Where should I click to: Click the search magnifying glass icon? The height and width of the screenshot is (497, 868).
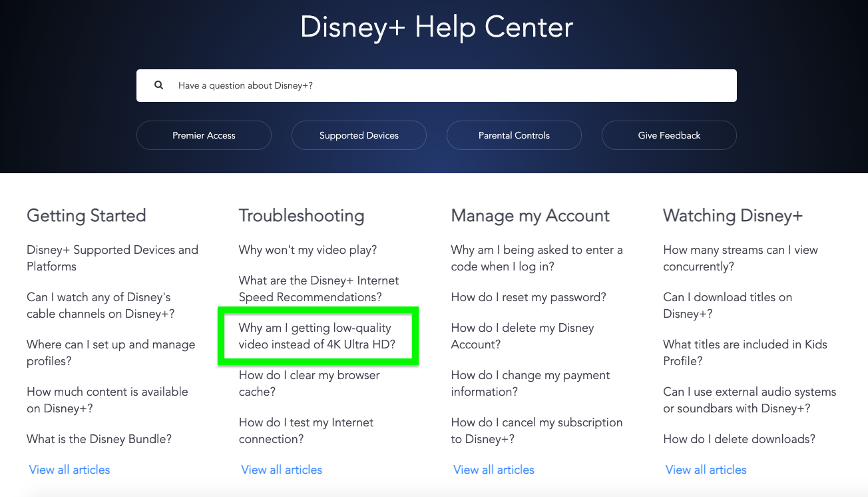click(x=158, y=85)
